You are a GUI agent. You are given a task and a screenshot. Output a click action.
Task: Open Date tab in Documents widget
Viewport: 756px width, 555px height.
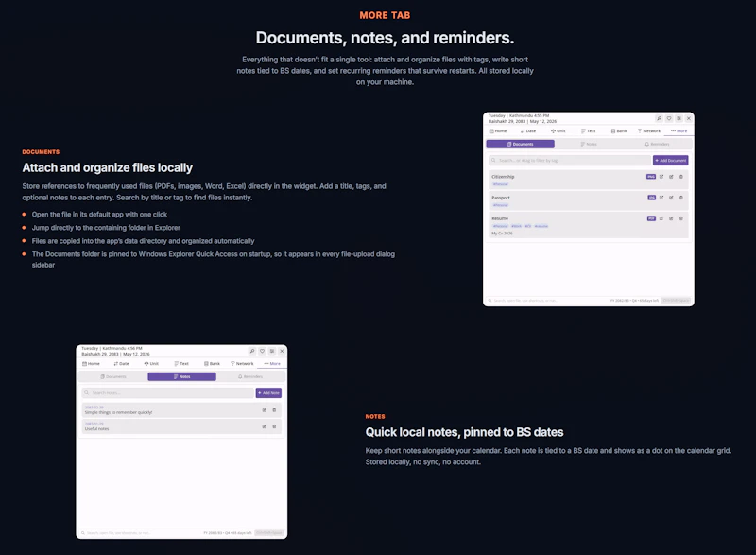(x=528, y=131)
